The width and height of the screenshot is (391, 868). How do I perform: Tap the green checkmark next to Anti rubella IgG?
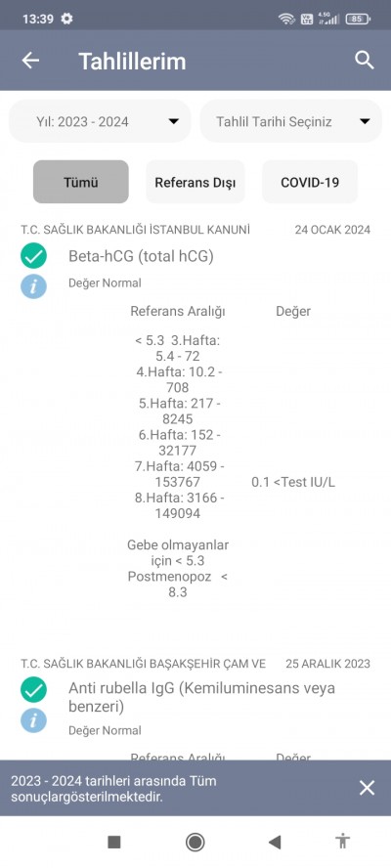(x=34, y=690)
